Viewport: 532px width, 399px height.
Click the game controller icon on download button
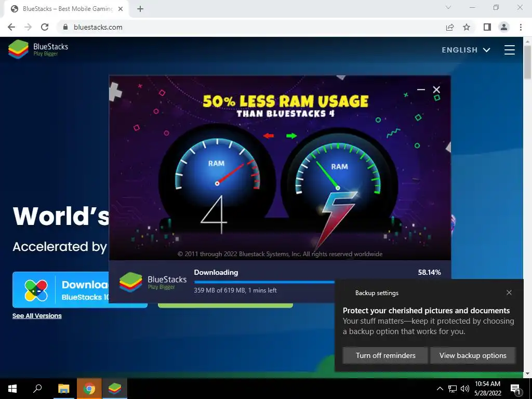[36, 290]
